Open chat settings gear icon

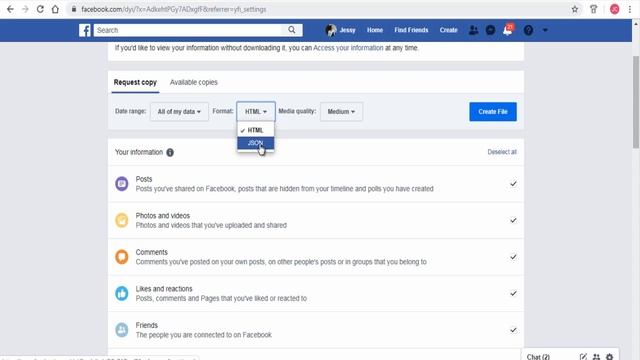click(609, 357)
